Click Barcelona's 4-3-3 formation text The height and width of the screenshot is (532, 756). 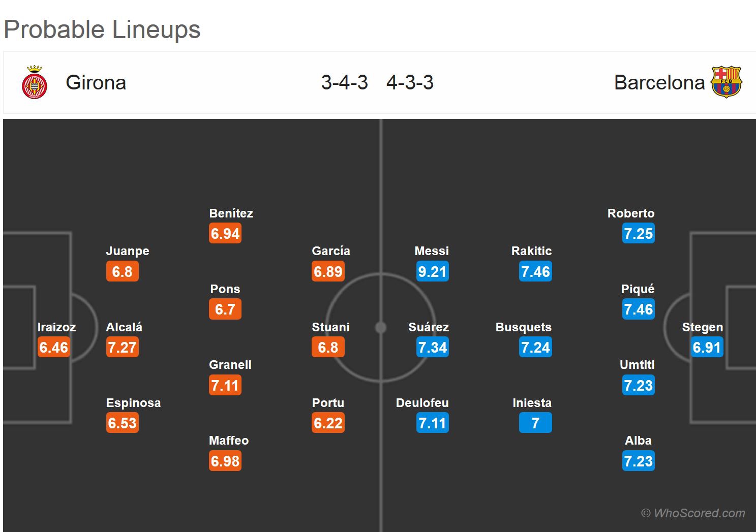[x=410, y=83]
